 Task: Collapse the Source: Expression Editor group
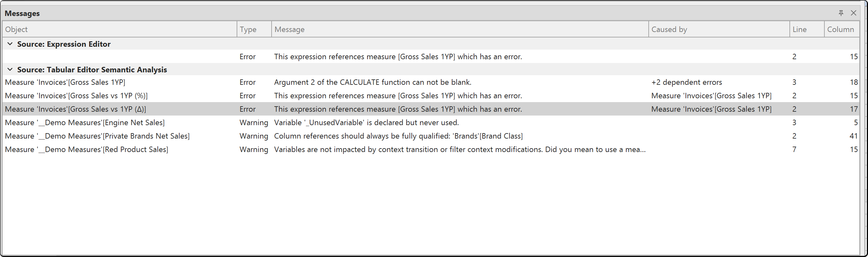click(10, 44)
